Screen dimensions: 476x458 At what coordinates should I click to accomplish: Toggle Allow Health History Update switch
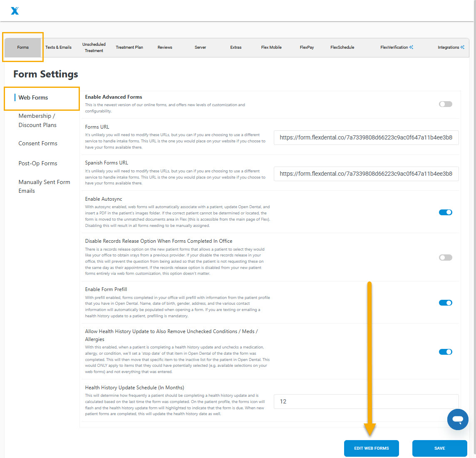pyautogui.click(x=445, y=352)
